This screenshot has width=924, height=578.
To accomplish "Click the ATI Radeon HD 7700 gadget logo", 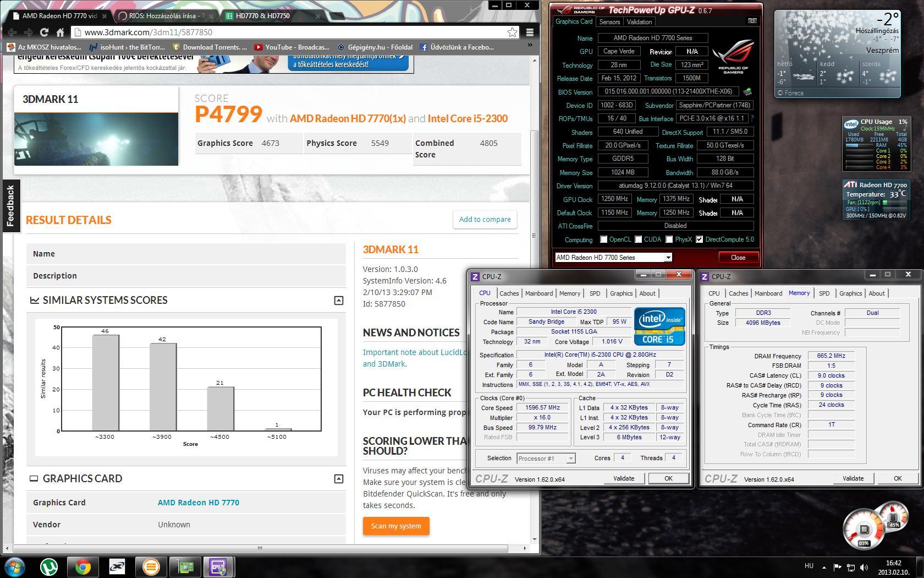I will pos(850,185).
